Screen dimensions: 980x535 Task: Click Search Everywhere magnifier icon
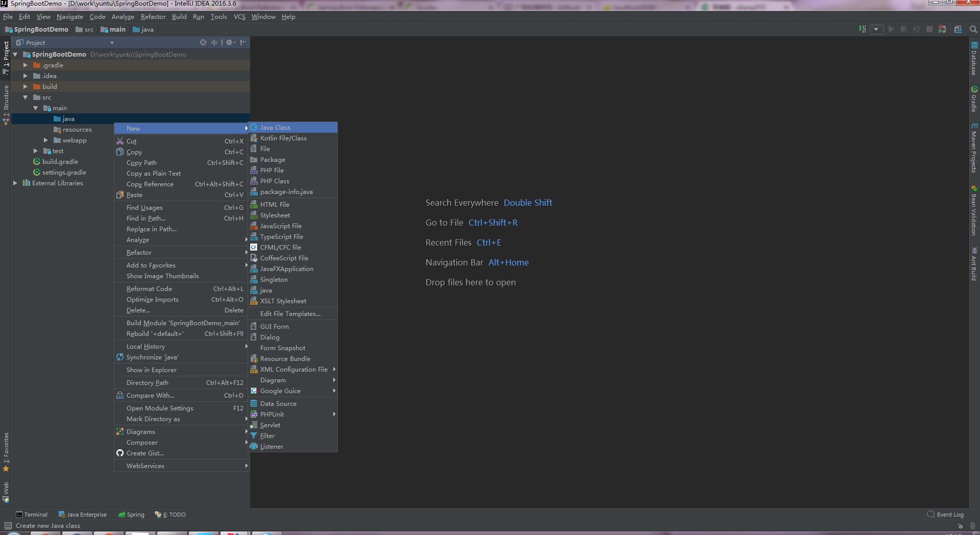click(973, 29)
